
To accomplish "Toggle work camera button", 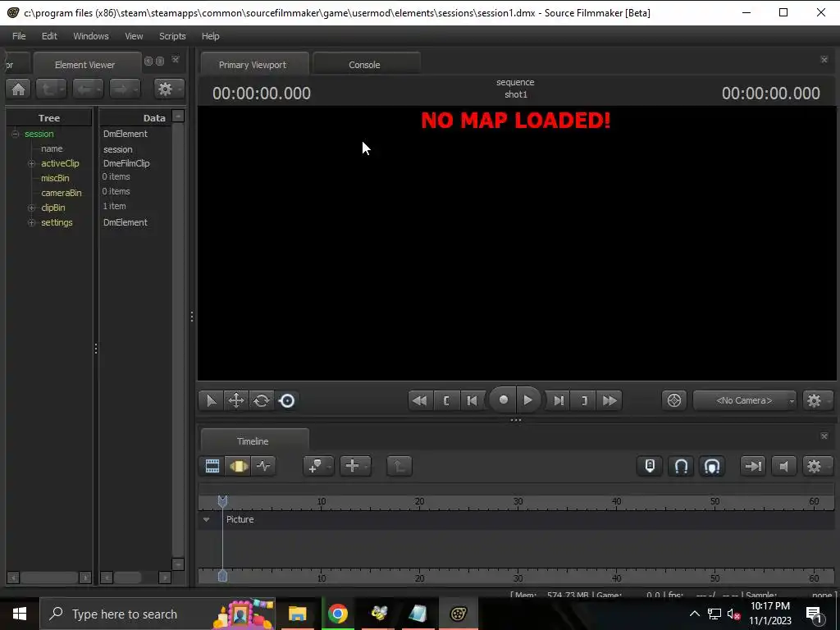I will pyautogui.click(x=674, y=400).
